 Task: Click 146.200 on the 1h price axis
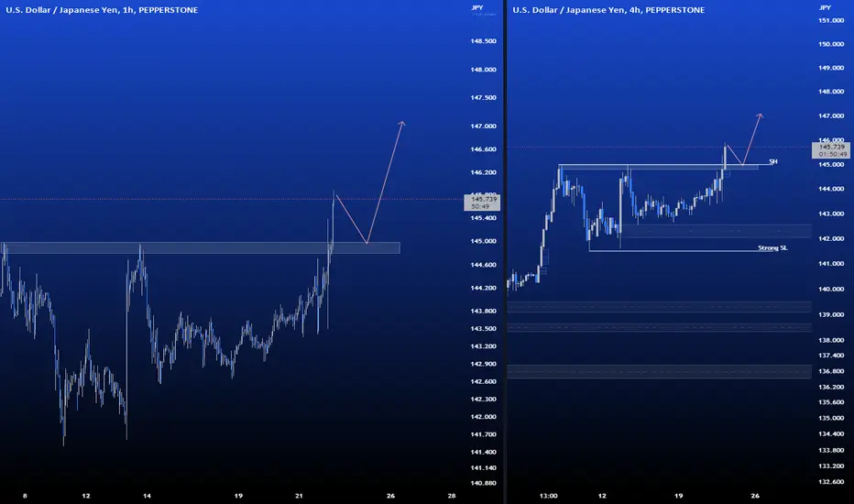pyautogui.click(x=483, y=172)
